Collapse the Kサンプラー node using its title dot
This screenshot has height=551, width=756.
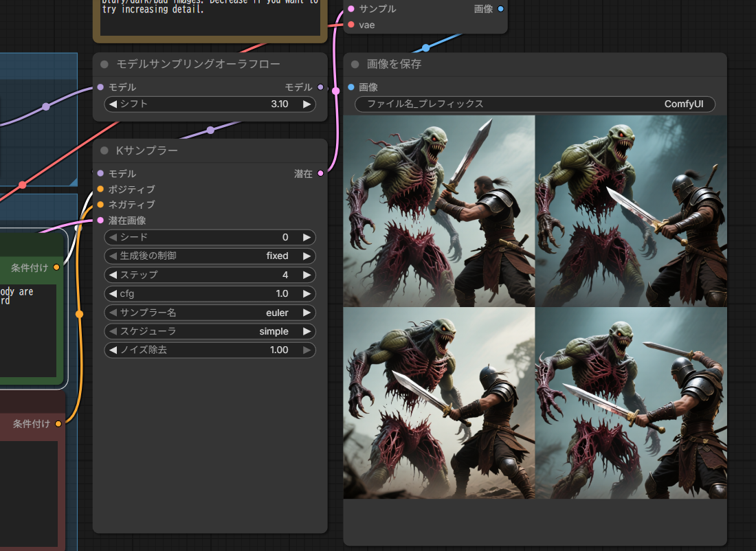(x=104, y=150)
